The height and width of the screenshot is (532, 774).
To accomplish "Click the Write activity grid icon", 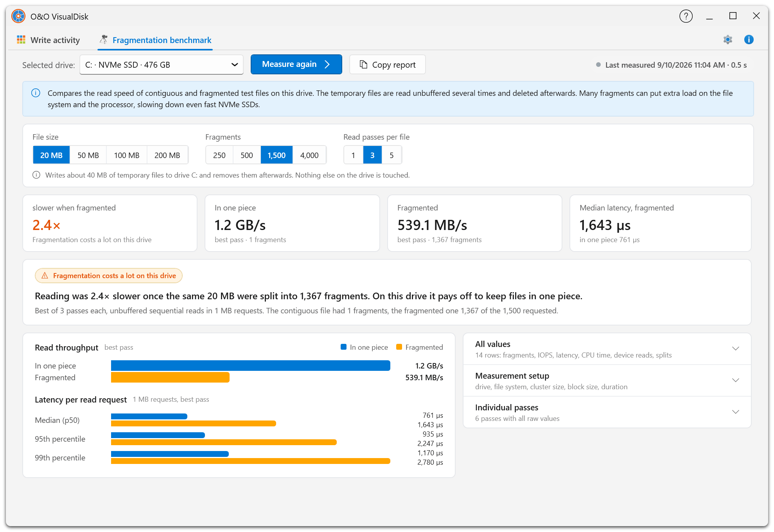I will pos(21,40).
